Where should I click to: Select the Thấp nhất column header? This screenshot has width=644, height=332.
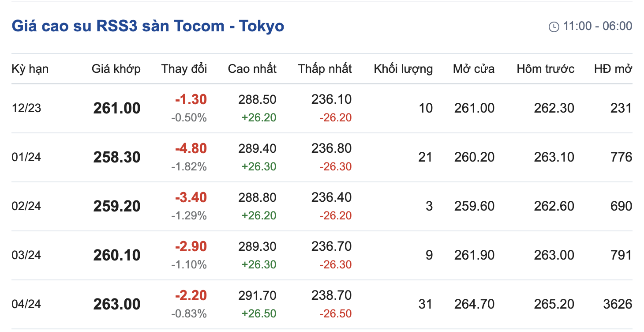325,69
